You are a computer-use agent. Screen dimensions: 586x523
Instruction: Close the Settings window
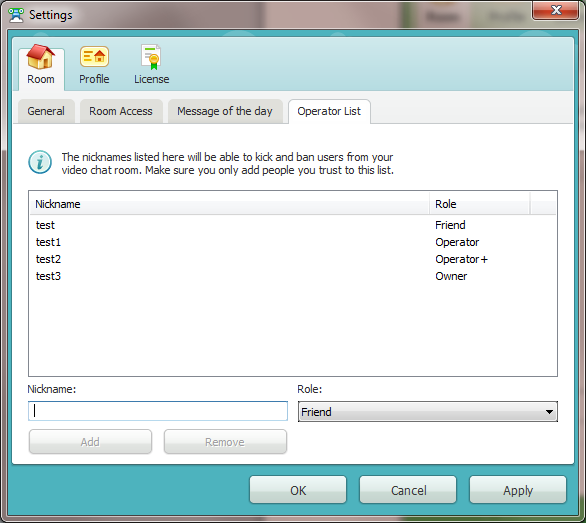click(x=556, y=10)
